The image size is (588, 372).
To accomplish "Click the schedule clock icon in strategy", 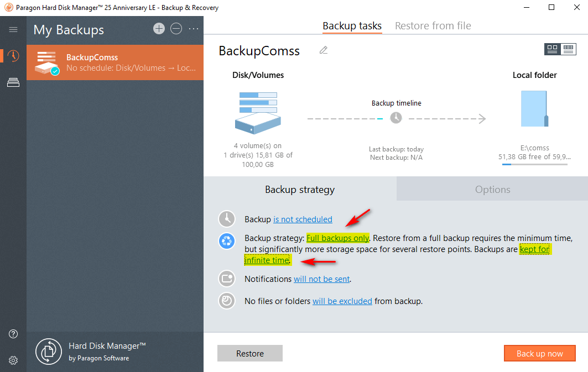I will pyautogui.click(x=227, y=219).
